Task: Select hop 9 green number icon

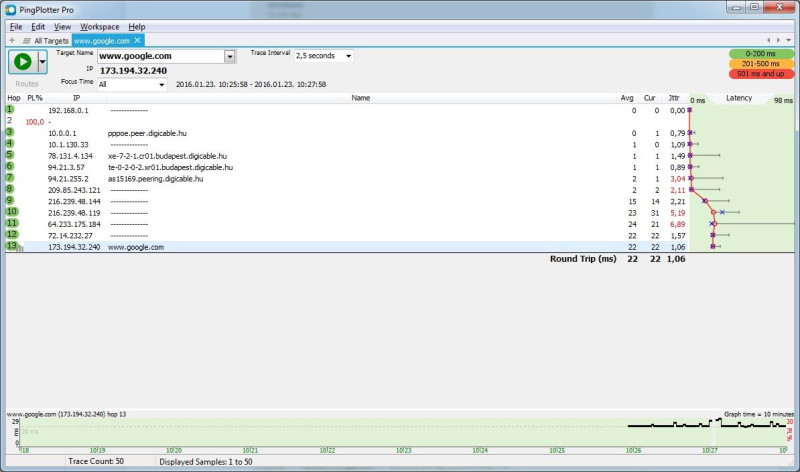Action: tap(10, 200)
